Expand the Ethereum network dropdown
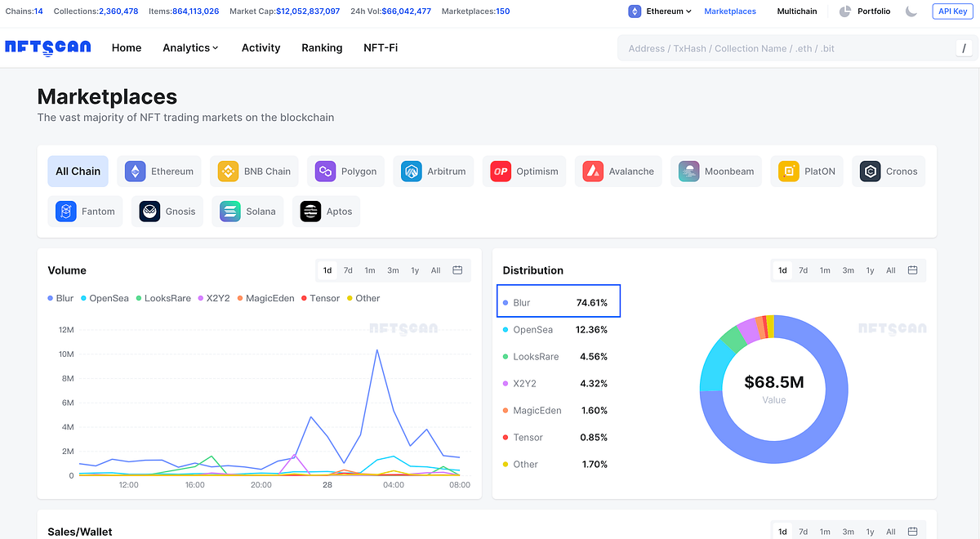 (660, 11)
